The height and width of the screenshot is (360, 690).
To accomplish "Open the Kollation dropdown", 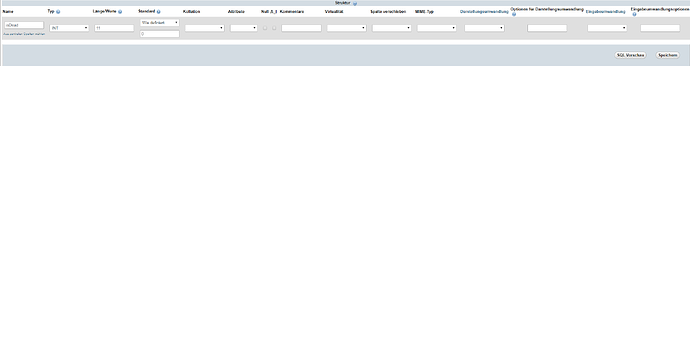I will coord(204,28).
